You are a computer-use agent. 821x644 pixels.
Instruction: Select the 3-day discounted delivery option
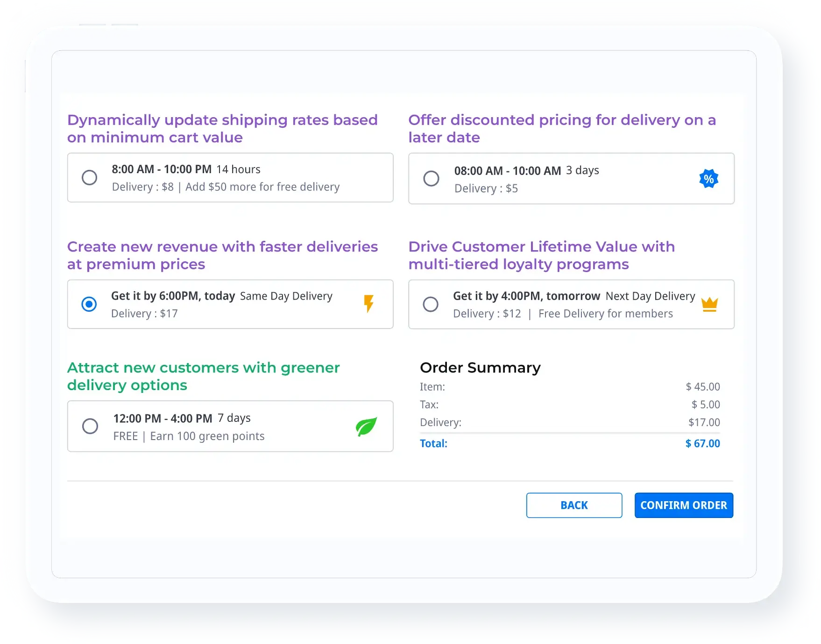[x=431, y=178]
